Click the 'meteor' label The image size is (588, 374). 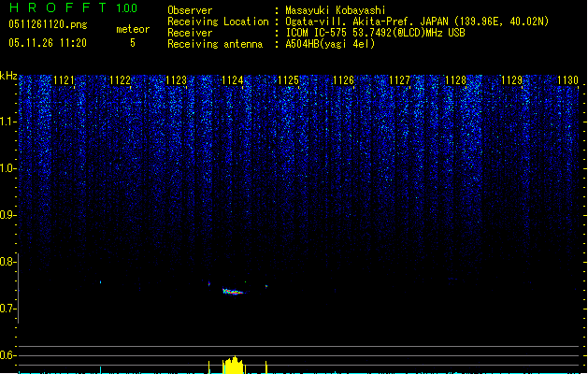click(x=133, y=29)
